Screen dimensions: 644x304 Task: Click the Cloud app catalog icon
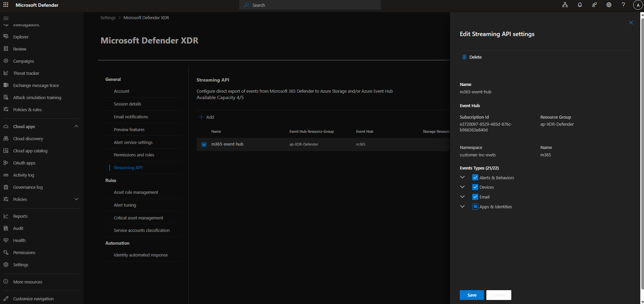[x=6, y=151]
